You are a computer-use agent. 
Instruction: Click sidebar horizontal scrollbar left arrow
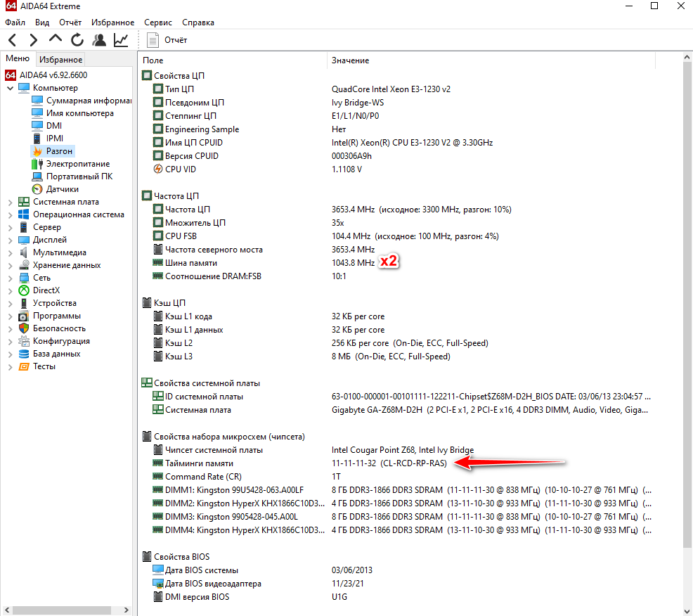pos(6,610)
